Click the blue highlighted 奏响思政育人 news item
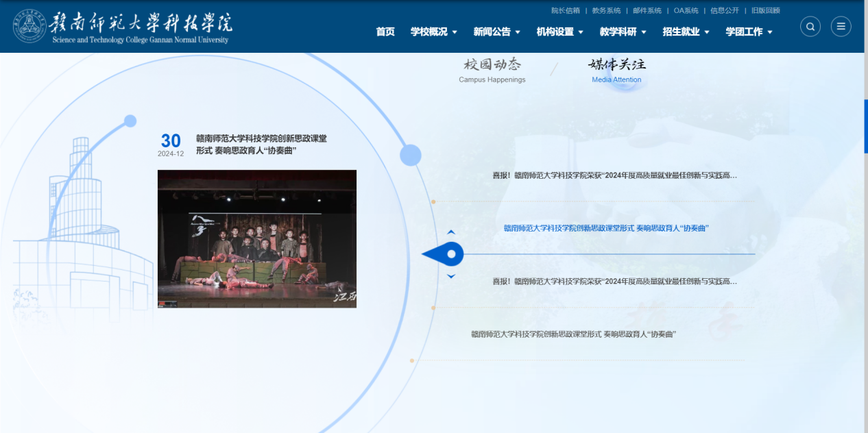This screenshot has width=868, height=433. click(x=606, y=228)
